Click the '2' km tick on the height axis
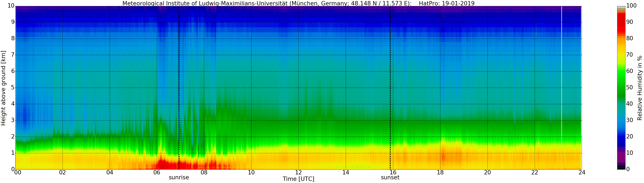The width and height of the screenshot is (644, 183). 13,137
